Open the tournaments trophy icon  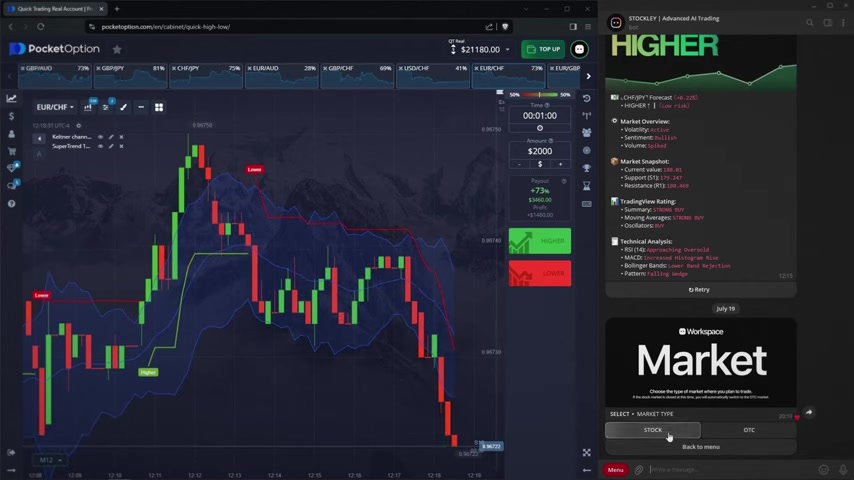(x=587, y=168)
